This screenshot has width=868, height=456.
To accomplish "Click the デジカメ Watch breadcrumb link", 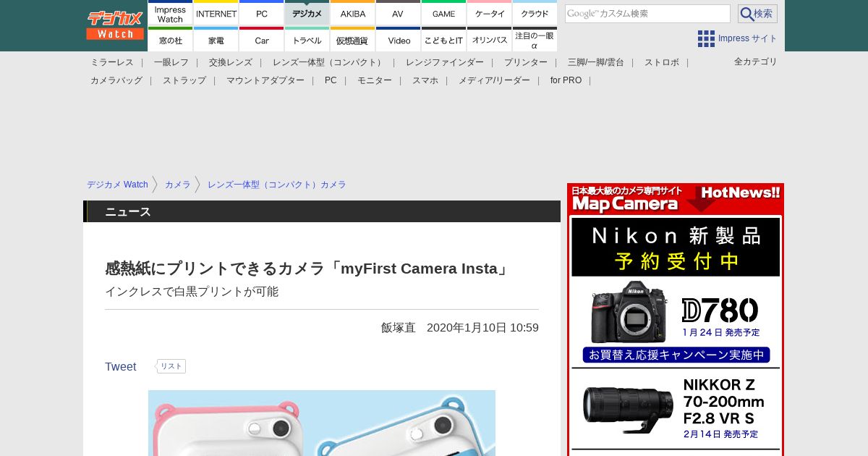I will (117, 185).
